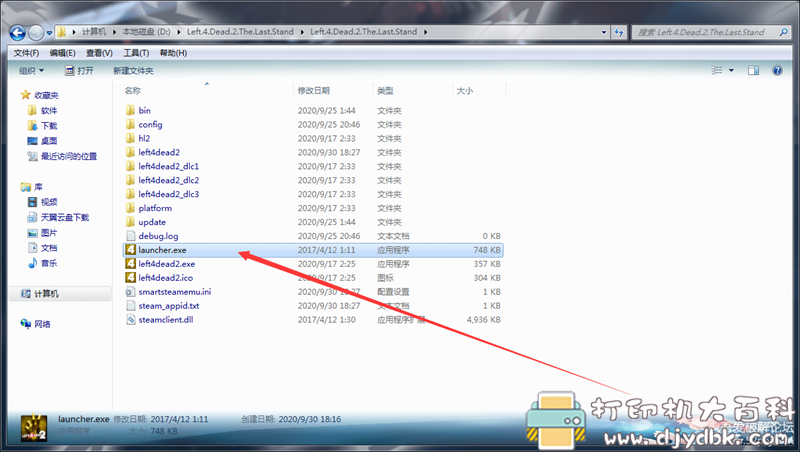Change view with the view mode icon
The width and height of the screenshot is (800, 452).
717,70
